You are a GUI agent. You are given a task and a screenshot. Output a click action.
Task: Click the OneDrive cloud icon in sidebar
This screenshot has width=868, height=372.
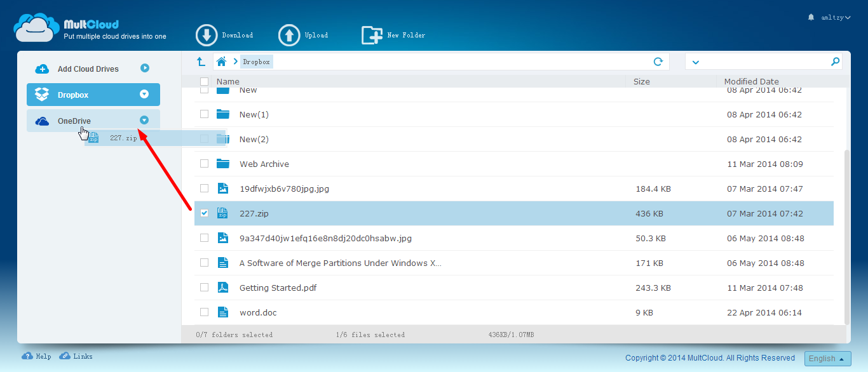[42, 121]
